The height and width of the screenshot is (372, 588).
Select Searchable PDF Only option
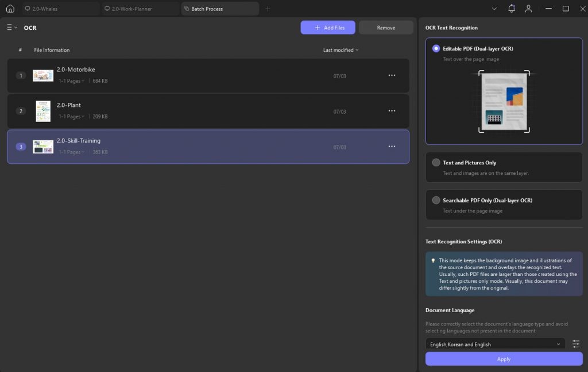click(436, 200)
